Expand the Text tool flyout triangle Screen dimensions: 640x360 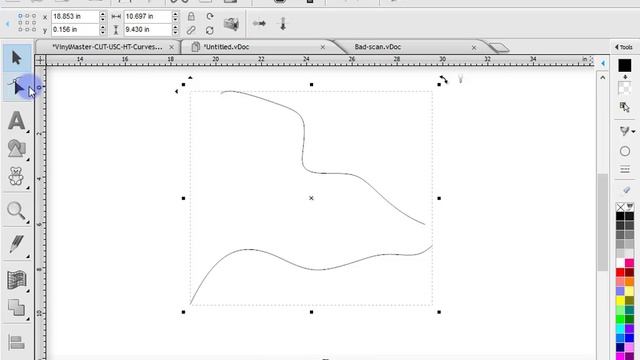[28, 132]
